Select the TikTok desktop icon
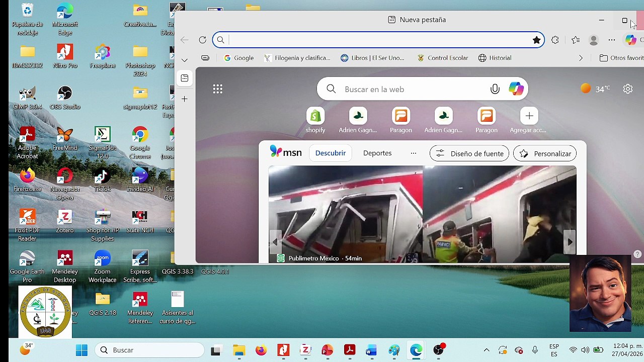Screen dimensions: 644x362 click(102, 180)
